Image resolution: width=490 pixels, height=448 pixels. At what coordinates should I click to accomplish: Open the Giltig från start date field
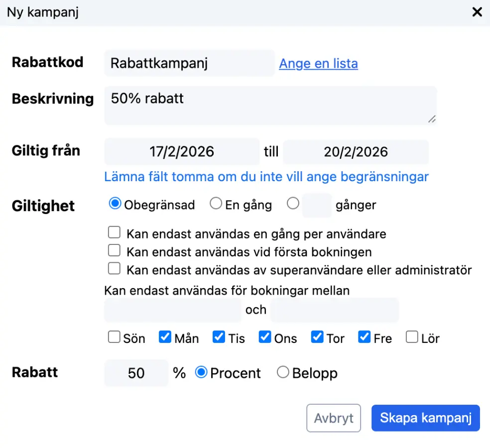[182, 152]
